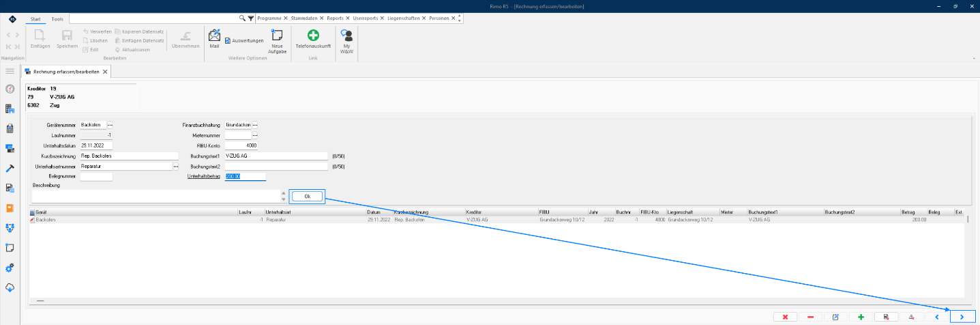Open the dashboard gauge sidebar icon
980x325 pixels.
pyautogui.click(x=10, y=89)
